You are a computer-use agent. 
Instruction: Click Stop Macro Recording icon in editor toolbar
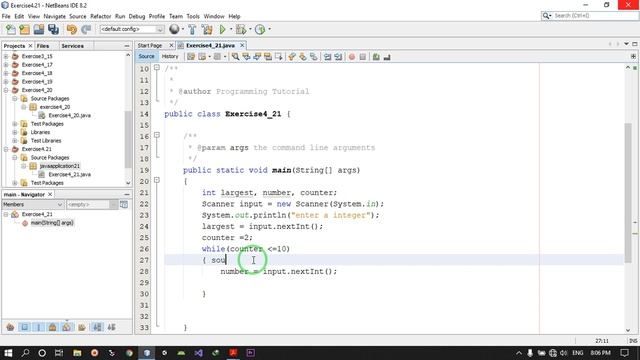pyautogui.click(x=362, y=57)
